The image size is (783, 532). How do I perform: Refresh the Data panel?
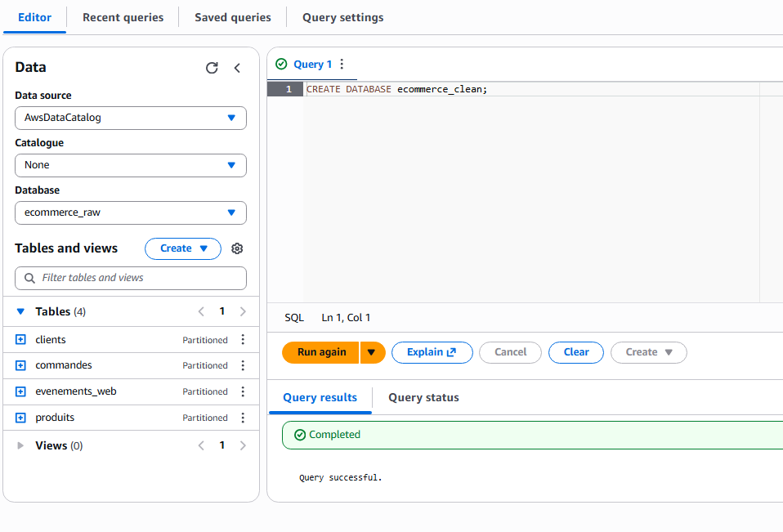212,68
